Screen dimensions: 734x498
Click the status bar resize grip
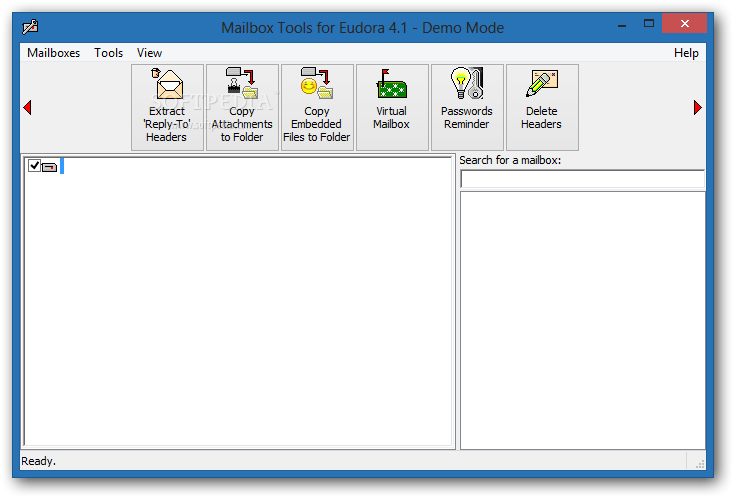pyautogui.click(x=700, y=463)
